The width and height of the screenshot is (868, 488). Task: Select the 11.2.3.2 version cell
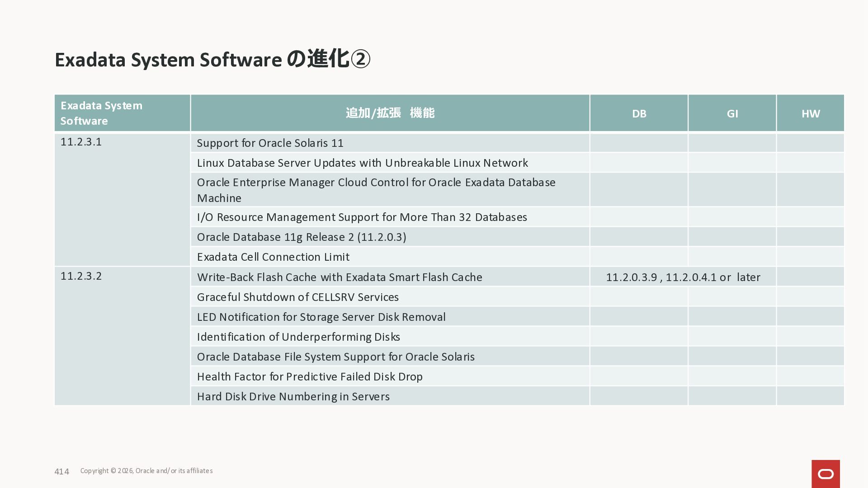(81, 276)
